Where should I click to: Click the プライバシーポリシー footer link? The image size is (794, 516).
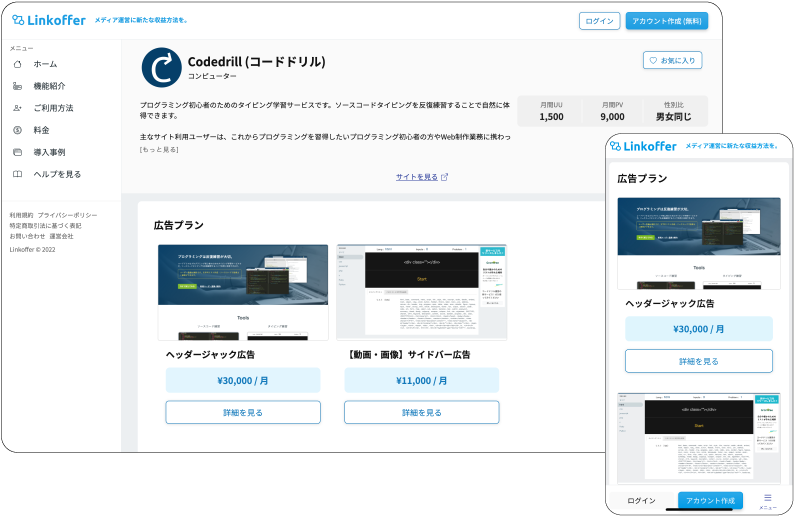[x=67, y=215]
